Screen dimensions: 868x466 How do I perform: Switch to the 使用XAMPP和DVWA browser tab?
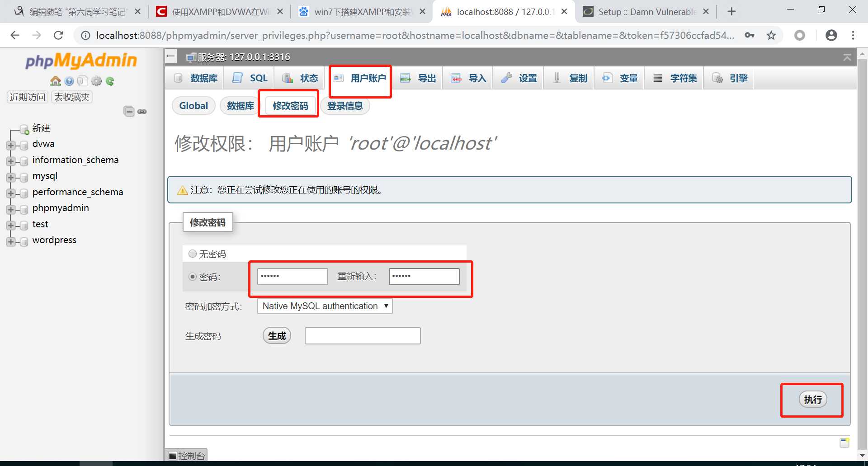[x=220, y=12]
